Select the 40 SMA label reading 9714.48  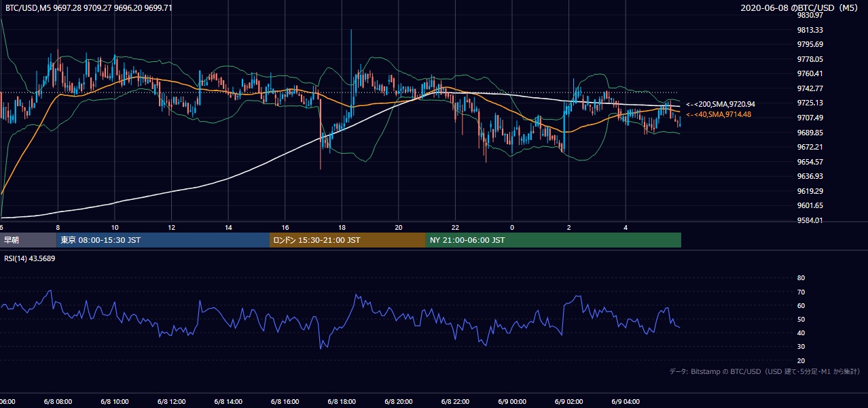[719, 114]
